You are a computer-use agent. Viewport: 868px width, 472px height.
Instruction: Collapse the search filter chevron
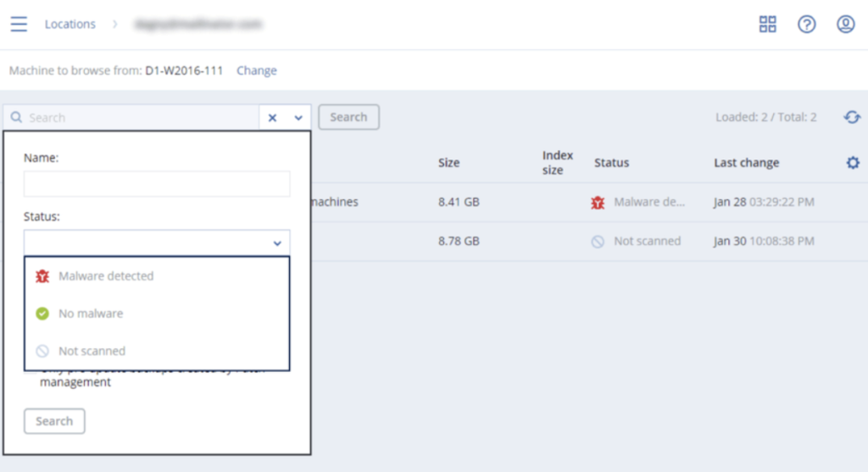298,118
